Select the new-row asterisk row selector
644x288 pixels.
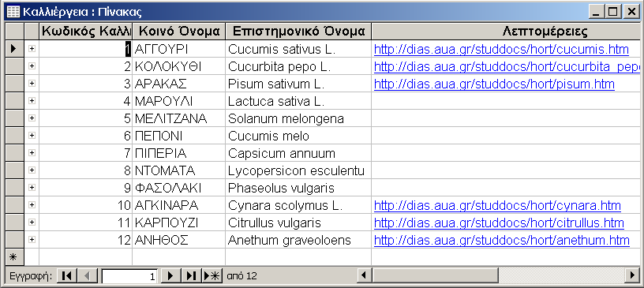(x=14, y=257)
